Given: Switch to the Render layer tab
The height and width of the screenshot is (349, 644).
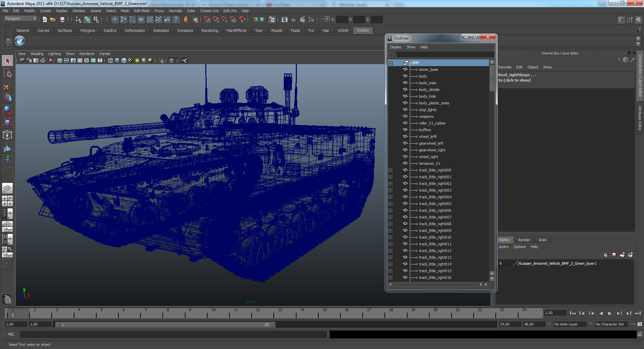Looking at the screenshot, I should pyautogui.click(x=524, y=240).
